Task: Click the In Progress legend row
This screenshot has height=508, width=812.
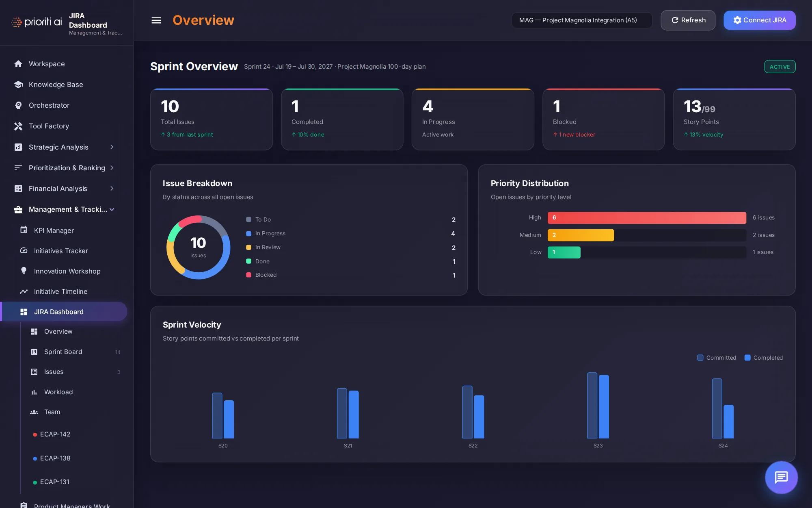Action: [351, 234]
